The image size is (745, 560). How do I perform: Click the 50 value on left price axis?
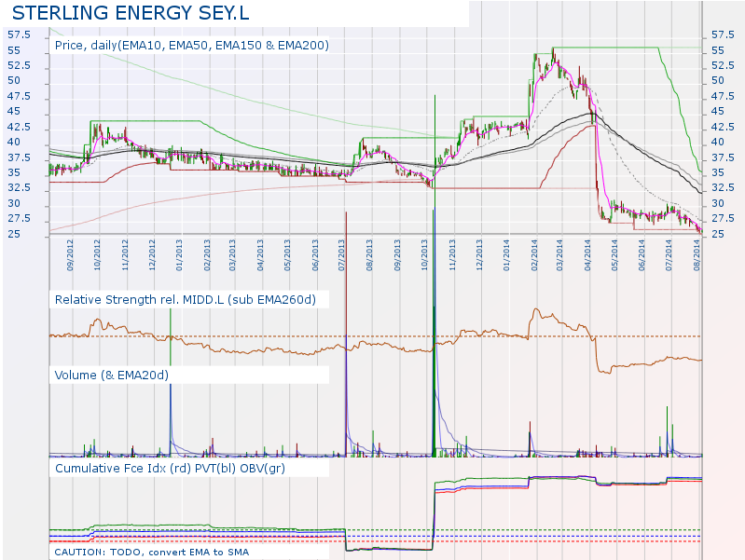pyautogui.click(x=14, y=81)
